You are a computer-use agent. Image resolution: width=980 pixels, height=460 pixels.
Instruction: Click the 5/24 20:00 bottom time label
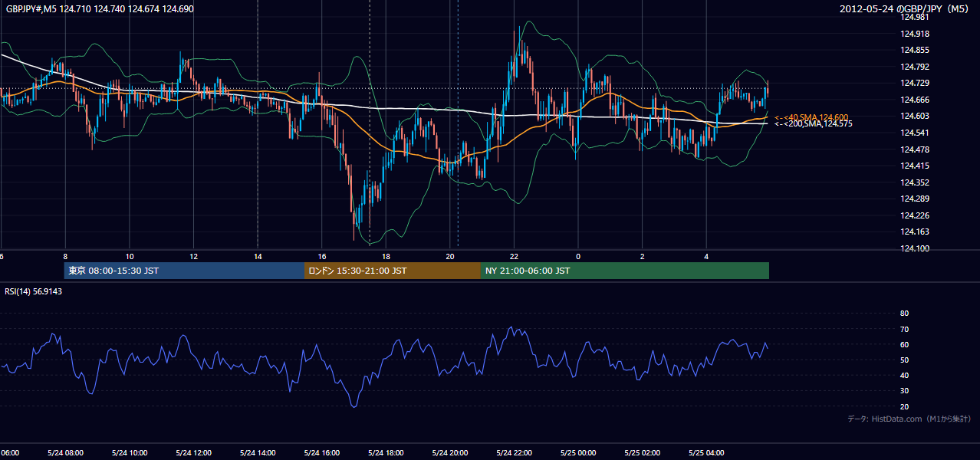point(450,453)
